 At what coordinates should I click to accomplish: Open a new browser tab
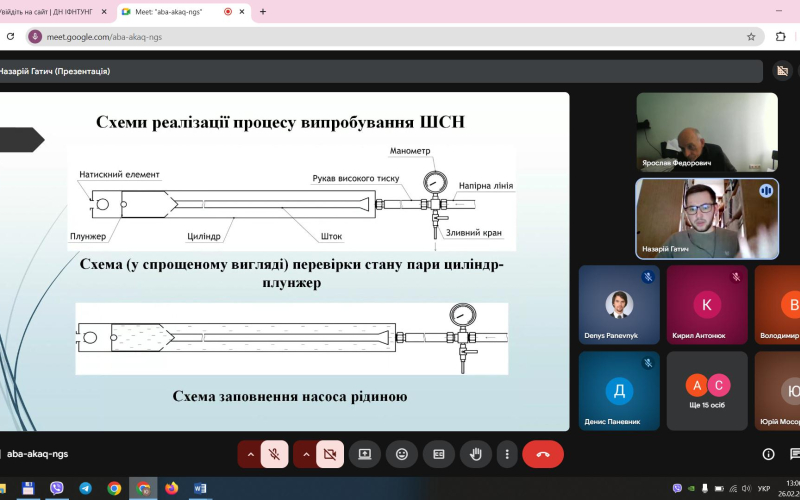(x=263, y=11)
